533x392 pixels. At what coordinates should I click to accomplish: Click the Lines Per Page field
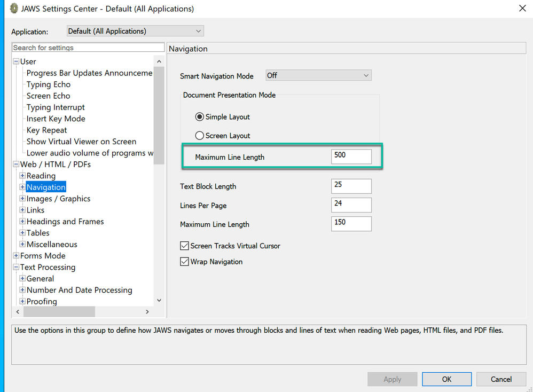pyautogui.click(x=351, y=205)
